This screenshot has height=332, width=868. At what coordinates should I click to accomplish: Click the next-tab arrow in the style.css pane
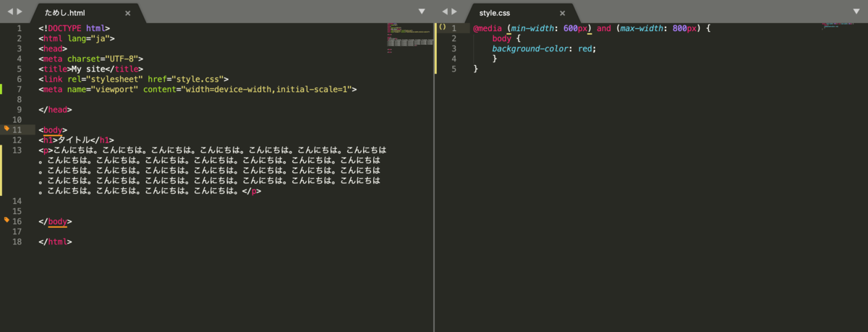tap(455, 12)
